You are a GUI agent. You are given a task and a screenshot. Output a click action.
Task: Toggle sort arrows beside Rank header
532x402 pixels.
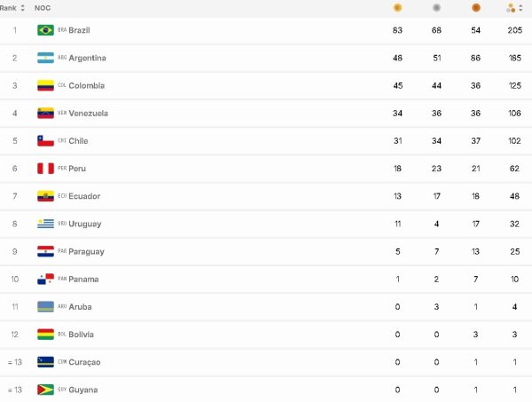coord(22,8)
